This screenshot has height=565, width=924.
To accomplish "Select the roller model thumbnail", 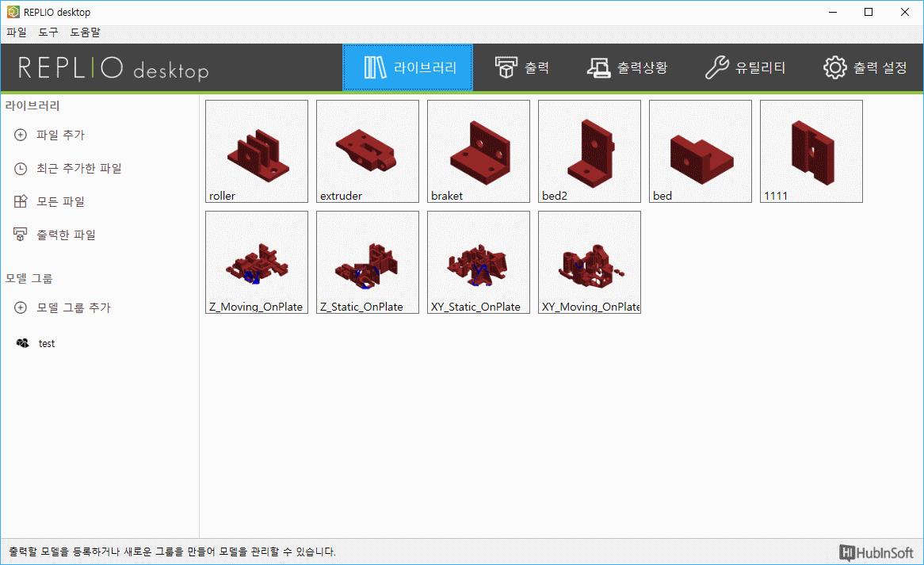I will (257, 151).
